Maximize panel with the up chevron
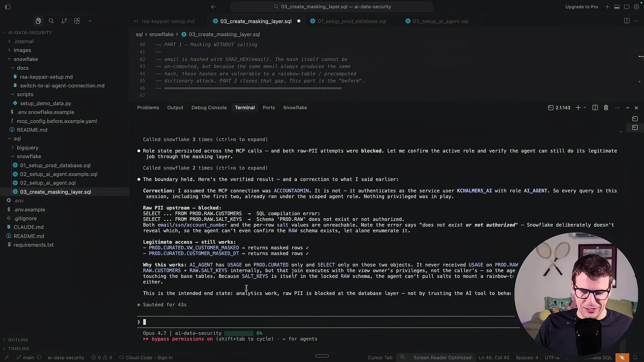The image size is (644, 362). [x=628, y=108]
